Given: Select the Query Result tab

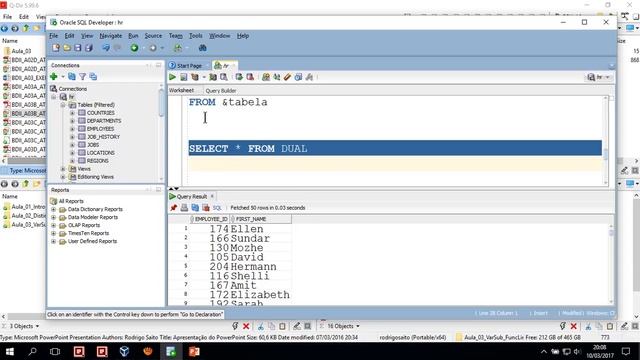Looking at the screenshot, I should click(x=192, y=196).
